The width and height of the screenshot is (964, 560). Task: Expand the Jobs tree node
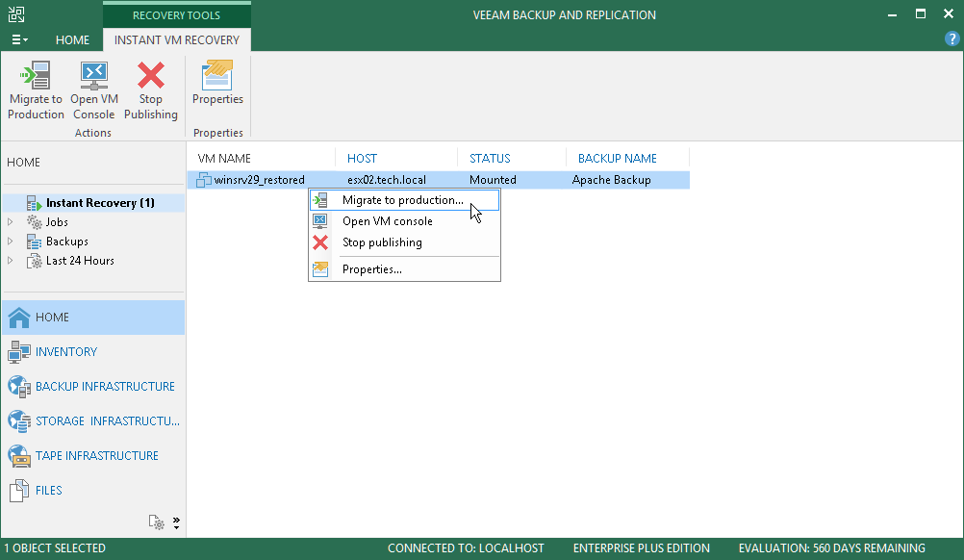[10, 222]
